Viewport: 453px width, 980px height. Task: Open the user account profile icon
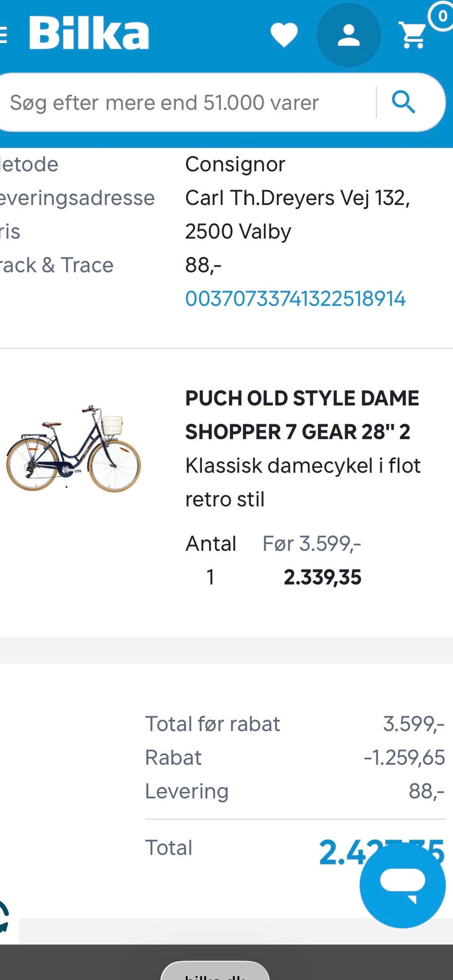[x=349, y=35]
